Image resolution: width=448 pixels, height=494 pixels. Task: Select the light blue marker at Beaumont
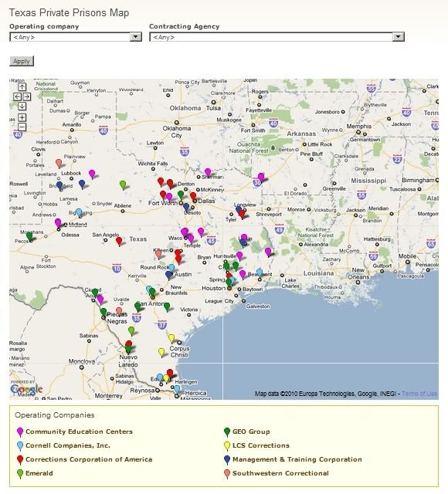click(260, 272)
